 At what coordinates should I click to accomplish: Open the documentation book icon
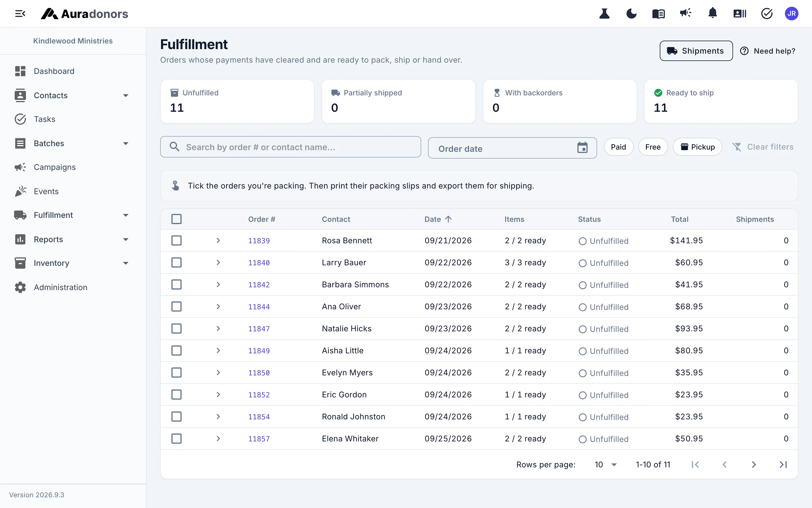pos(658,14)
